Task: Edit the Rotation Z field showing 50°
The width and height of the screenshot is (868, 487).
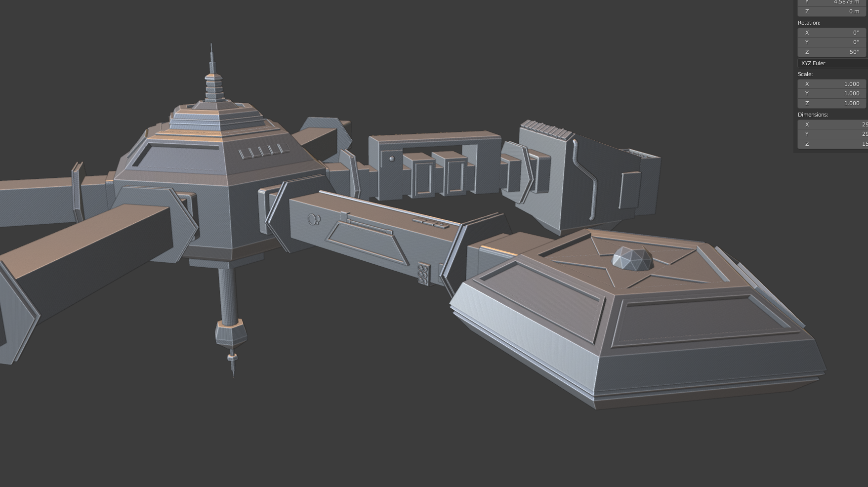Action: [x=832, y=52]
